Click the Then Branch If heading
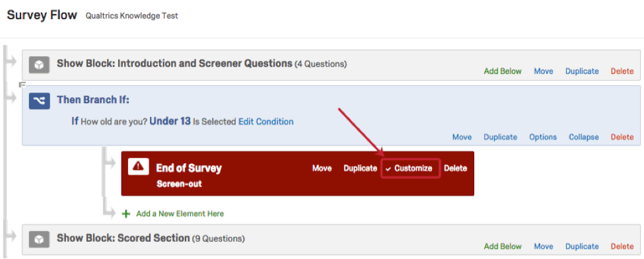 point(93,100)
